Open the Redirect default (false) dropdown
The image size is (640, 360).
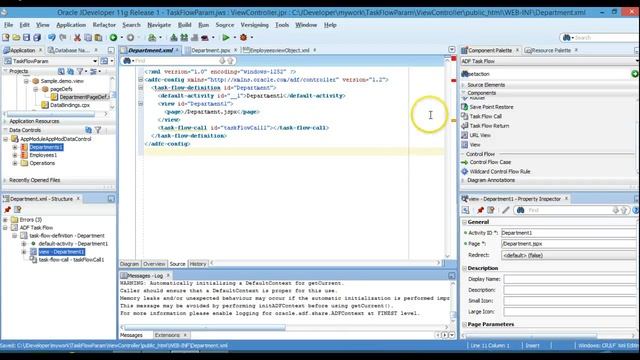click(x=569, y=255)
